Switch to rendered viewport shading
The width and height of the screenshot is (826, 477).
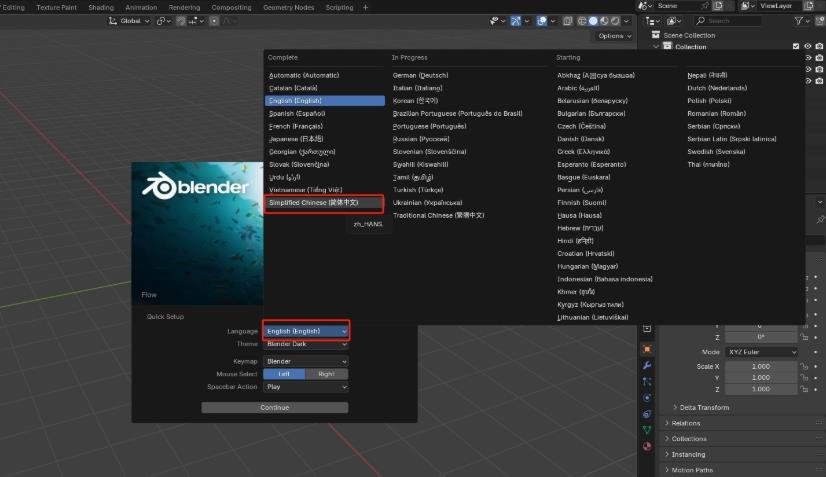615,21
